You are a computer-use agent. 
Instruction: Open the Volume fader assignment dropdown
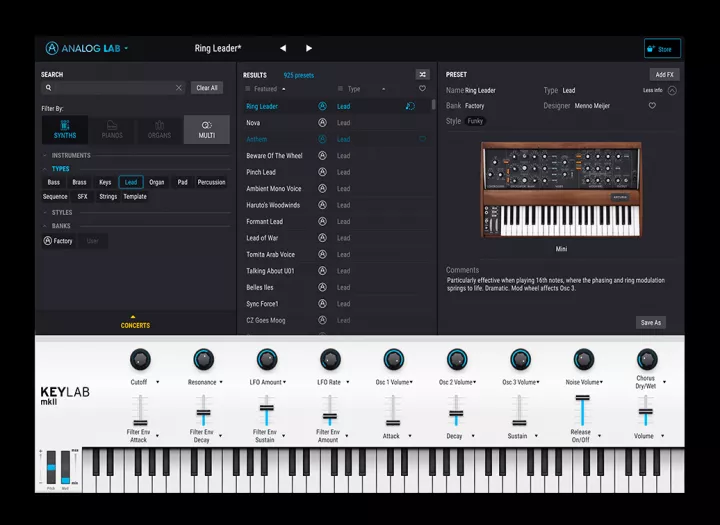pos(662,436)
